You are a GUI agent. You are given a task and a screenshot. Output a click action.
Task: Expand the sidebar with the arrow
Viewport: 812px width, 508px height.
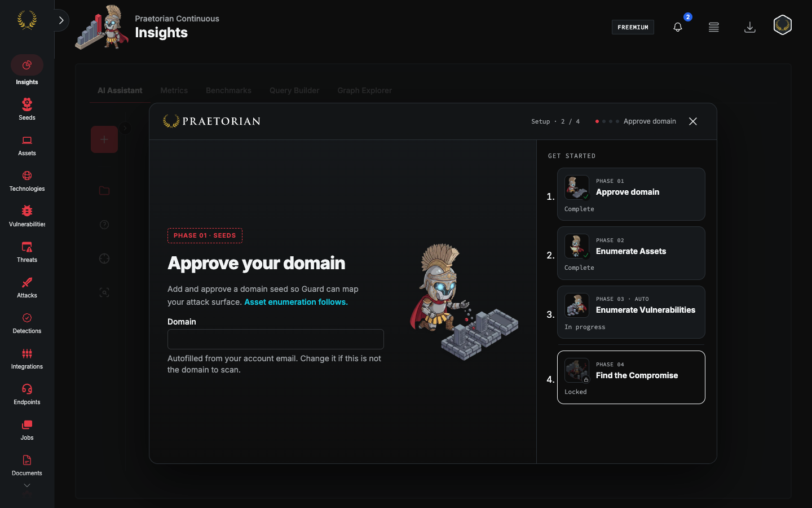point(61,20)
